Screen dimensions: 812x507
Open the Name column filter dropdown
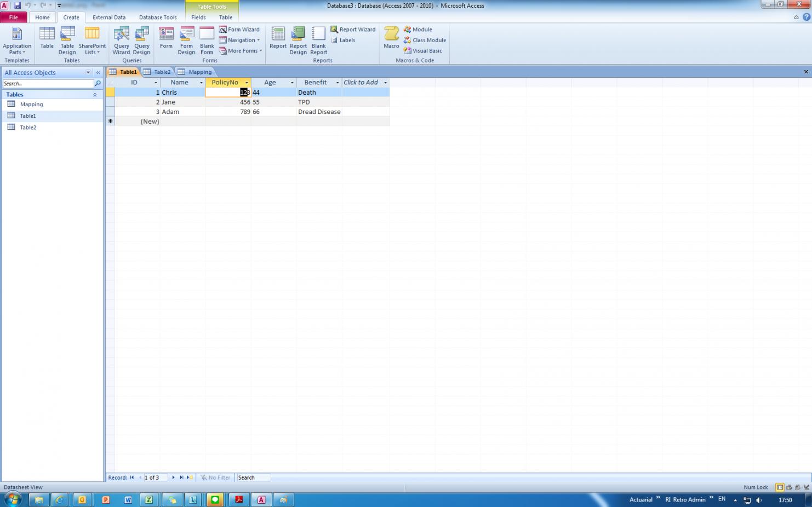coord(201,83)
